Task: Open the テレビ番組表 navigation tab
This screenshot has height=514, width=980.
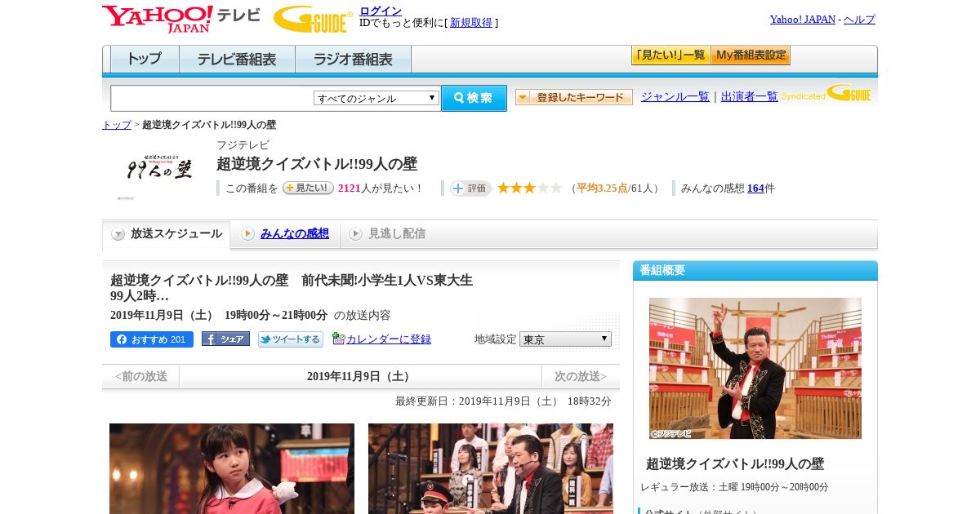Action: [x=237, y=60]
